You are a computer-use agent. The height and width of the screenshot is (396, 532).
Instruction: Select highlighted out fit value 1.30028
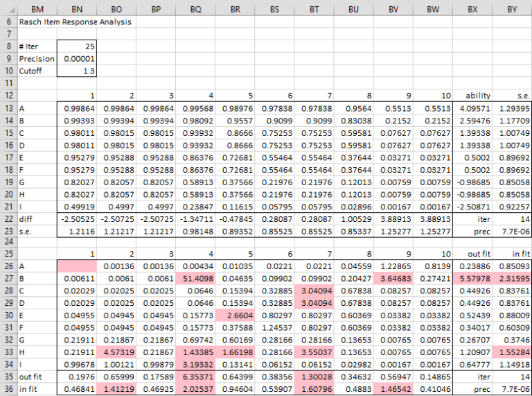click(x=314, y=377)
